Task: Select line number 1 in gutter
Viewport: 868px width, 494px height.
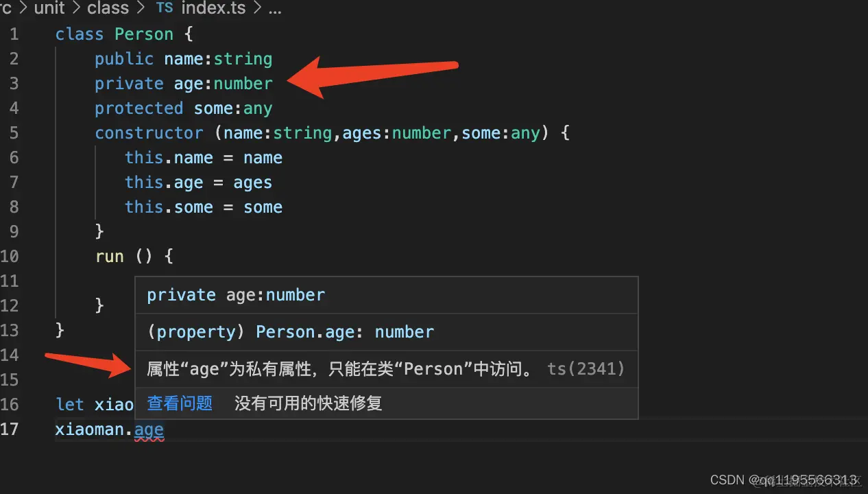Action: click(x=14, y=34)
